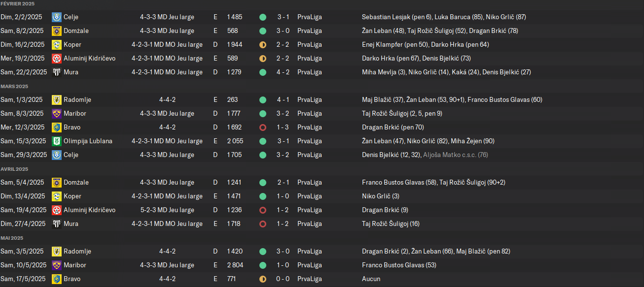Screen dimensions: 644x287
Task: Click the Aluminij Kidričevo badge on 19/2/2025
Action: tap(57, 58)
